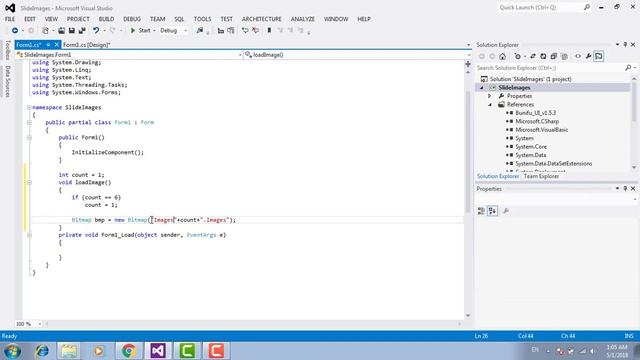
Task: Switch to Form1.cs [Design] tab
Action: [87, 45]
